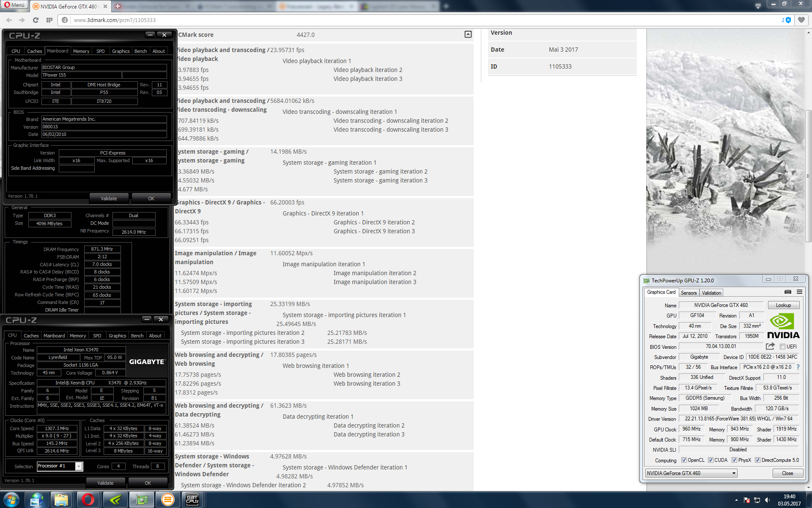Image resolution: width=812 pixels, height=508 pixels.
Task: Click the browser forward arrow
Action: 22,20
